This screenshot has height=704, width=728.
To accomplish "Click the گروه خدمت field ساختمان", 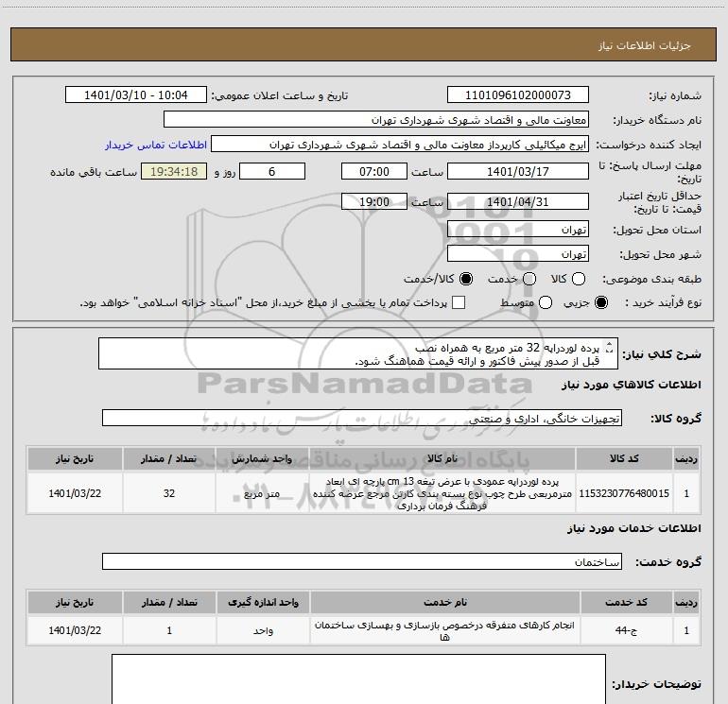I will [x=362, y=561].
